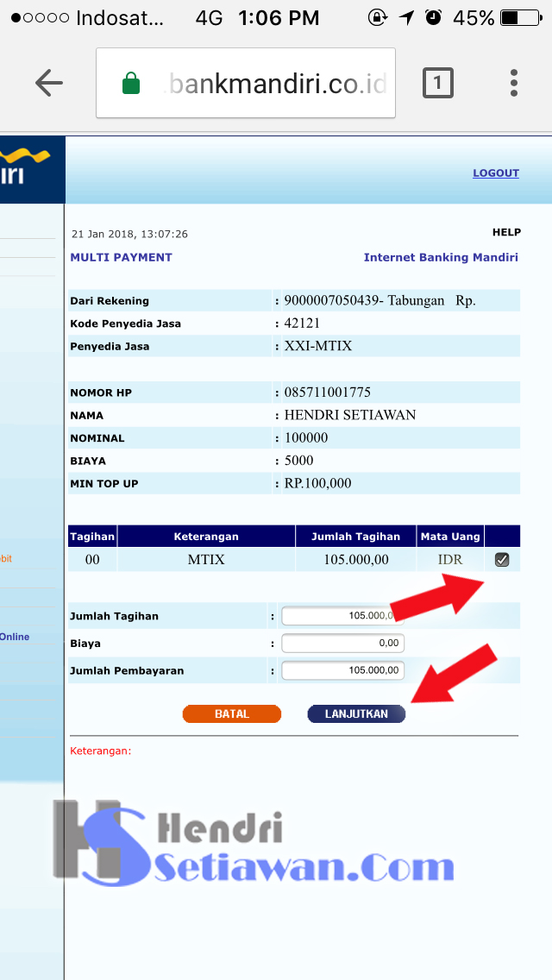This screenshot has height=980, width=552.
Task: Click the Jumlah Pembayaran field
Action: 342,670
